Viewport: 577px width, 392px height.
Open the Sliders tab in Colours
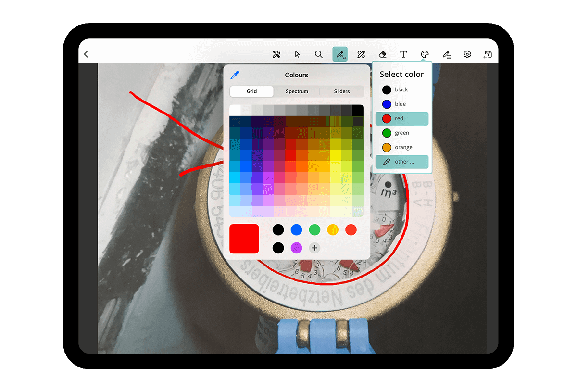point(341,91)
